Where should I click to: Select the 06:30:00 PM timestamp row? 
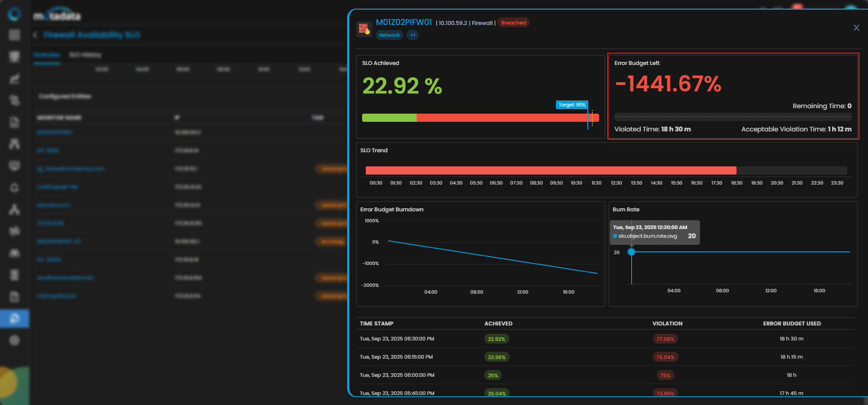[x=397, y=339]
